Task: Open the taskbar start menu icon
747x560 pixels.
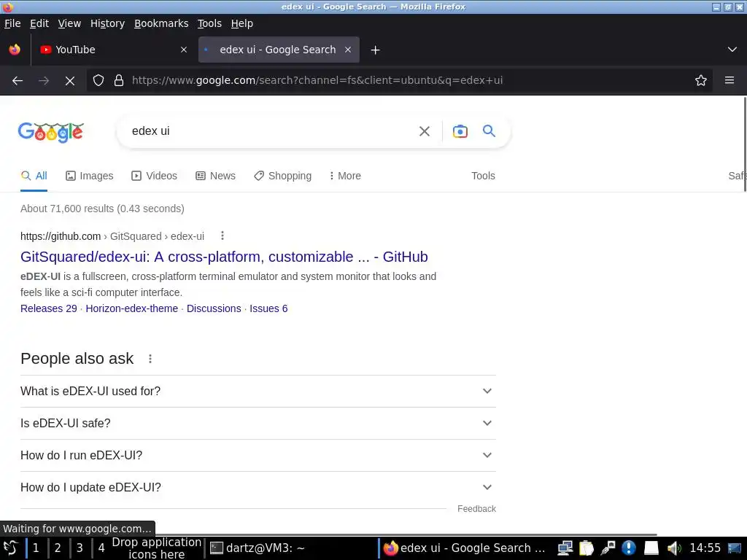Action: (10, 548)
